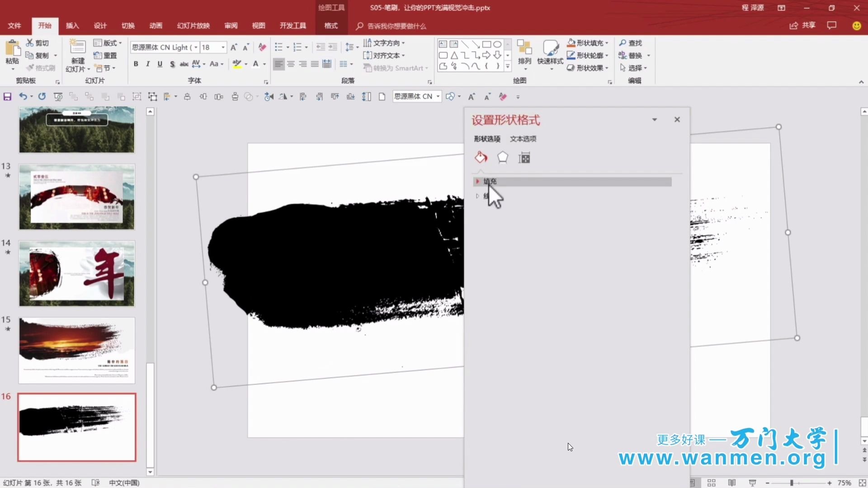Expand the Fill section in format pane

pyautogui.click(x=490, y=181)
